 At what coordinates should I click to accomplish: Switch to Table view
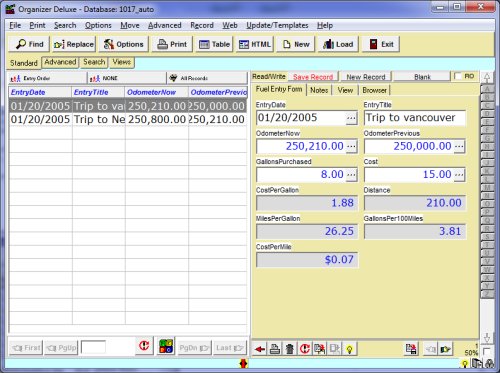214,44
